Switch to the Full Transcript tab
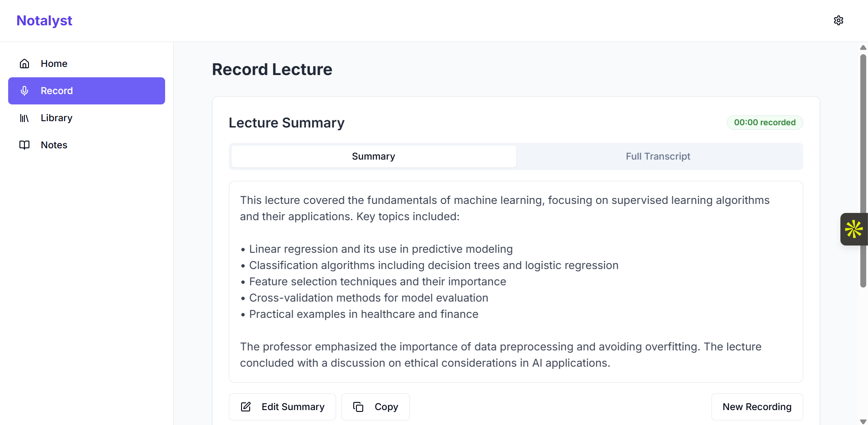Image resolution: width=868 pixels, height=425 pixels. (x=658, y=156)
